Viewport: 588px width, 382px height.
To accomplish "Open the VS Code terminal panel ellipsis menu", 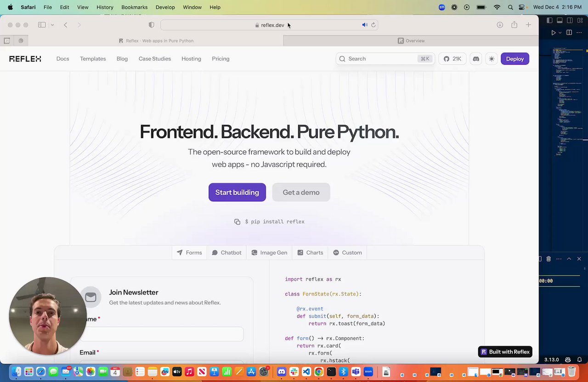I will point(559,259).
